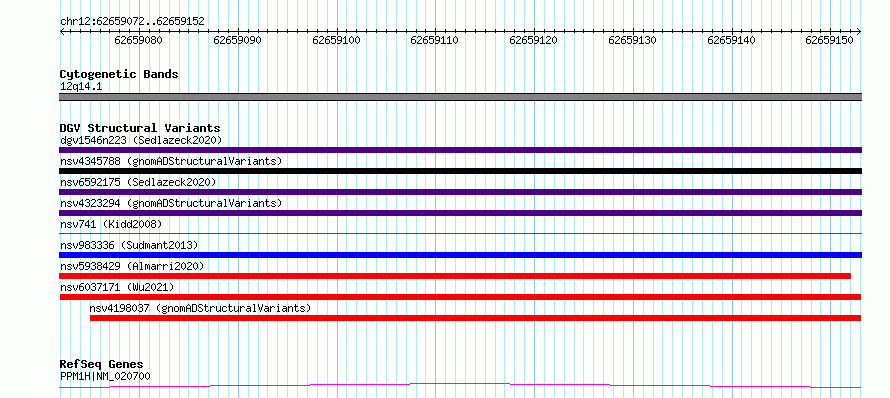Select nsv983336 (Sudmant2013) label
The width and height of the screenshot is (890, 398).
click(x=129, y=245)
